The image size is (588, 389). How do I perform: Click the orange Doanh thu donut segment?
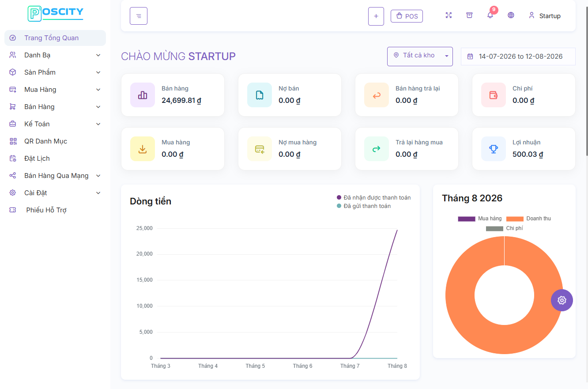(x=459, y=295)
